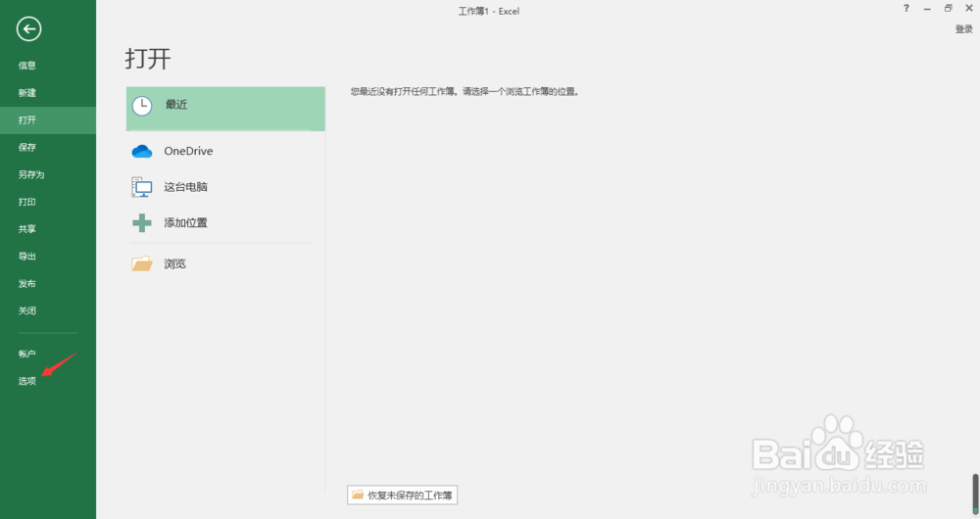Open the 帐户 page
980x519 pixels.
[x=26, y=354]
